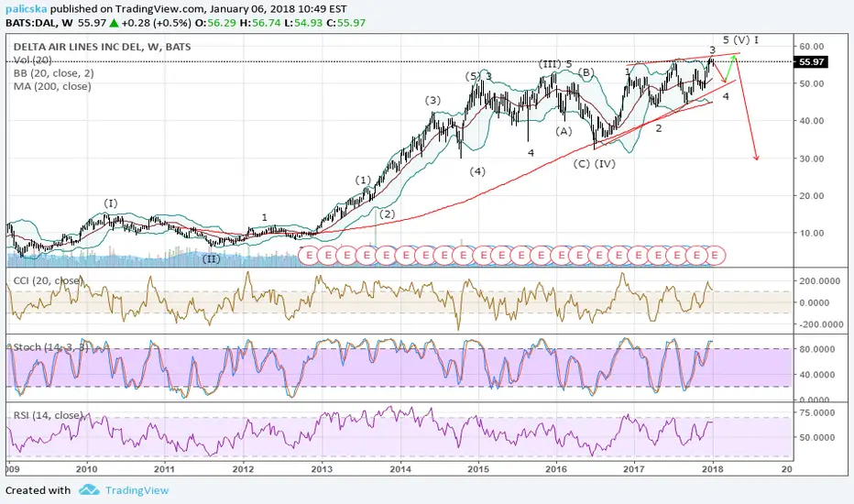This screenshot has height=504, width=854.
Task: Click the -200.0000 CCI axis value
Action: click(x=820, y=324)
